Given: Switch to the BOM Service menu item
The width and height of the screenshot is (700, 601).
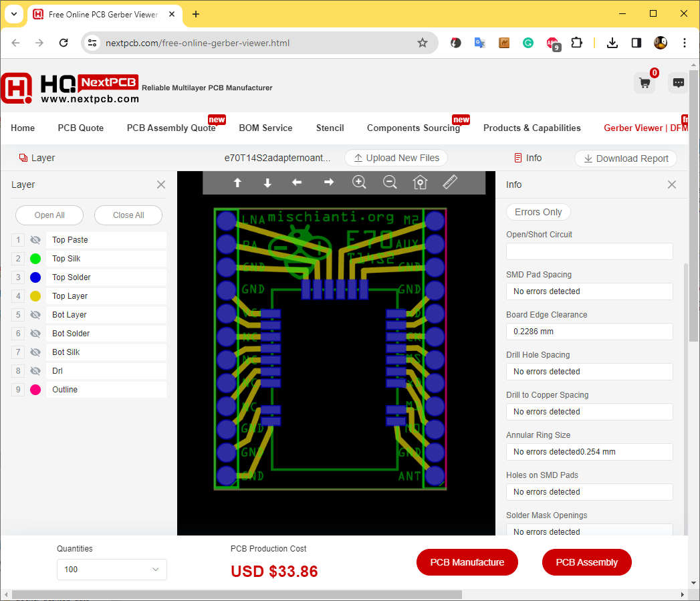Looking at the screenshot, I should click(265, 128).
